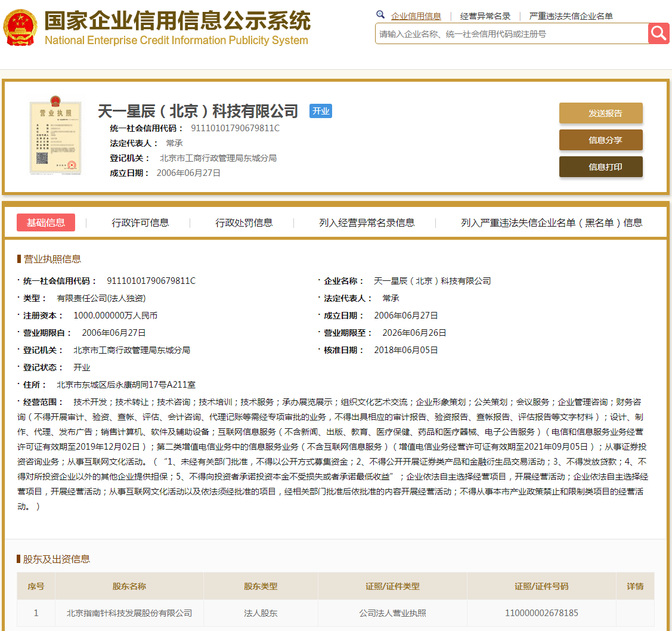Click the 股东类型 column header
This screenshot has width=672, height=631.
pyautogui.click(x=261, y=586)
